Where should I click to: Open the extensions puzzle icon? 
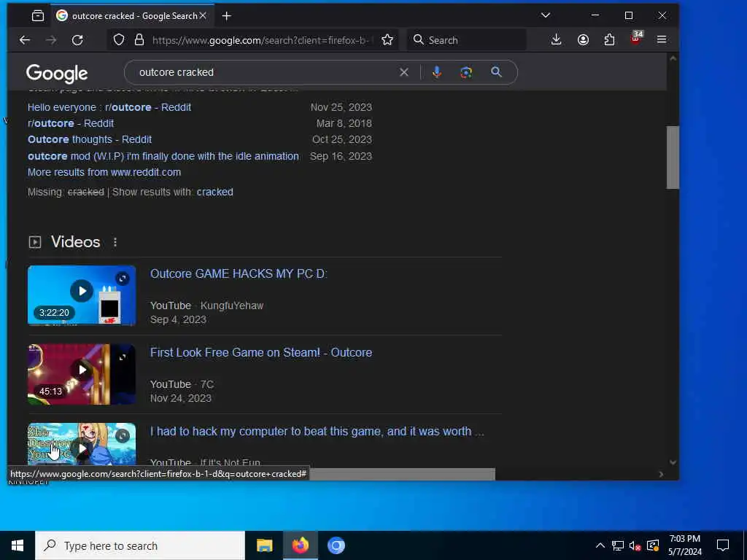pos(609,40)
